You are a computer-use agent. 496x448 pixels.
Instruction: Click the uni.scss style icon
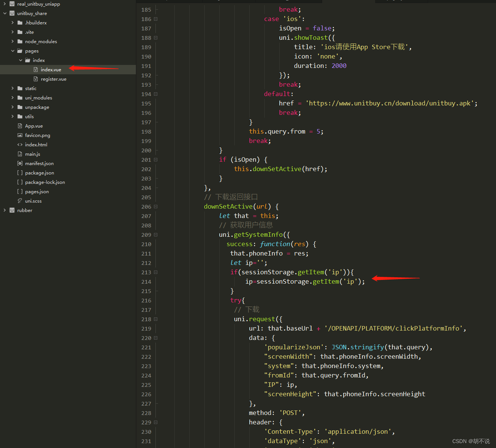click(20, 201)
